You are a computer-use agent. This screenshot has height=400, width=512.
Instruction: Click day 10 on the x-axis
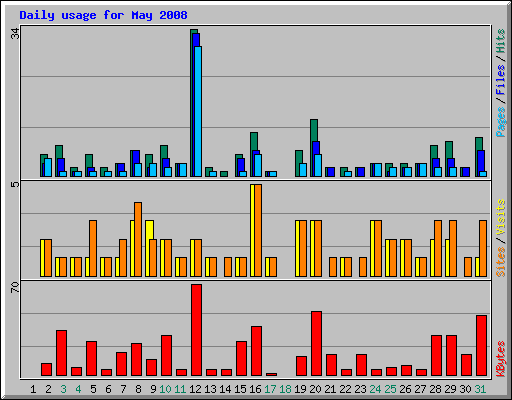[165, 389]
